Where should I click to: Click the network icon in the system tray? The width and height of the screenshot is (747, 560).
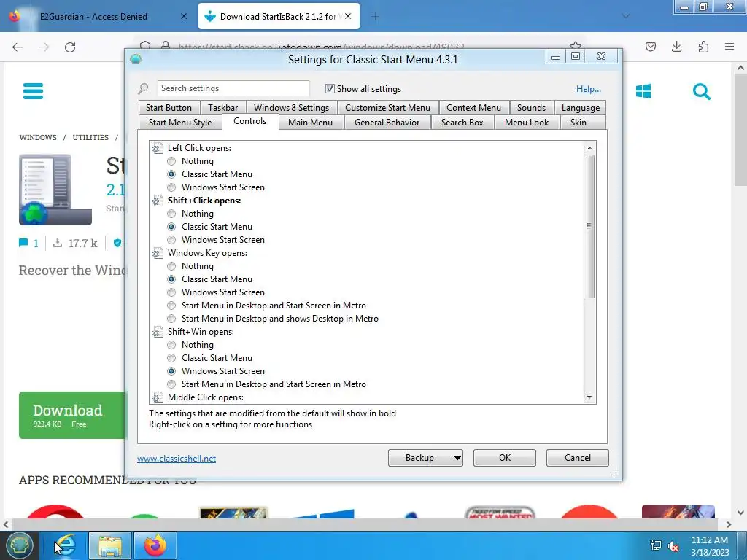coord(656,545)
